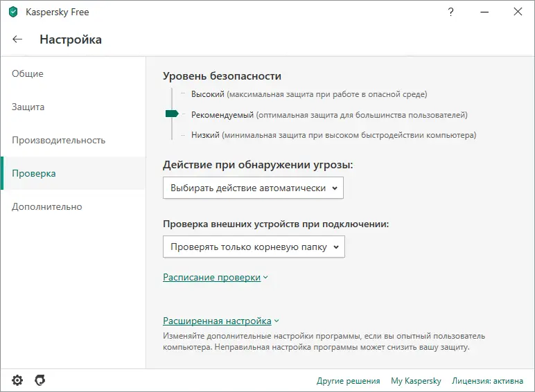Open the external devices scan dropdown
The height and width of the screenshot is (392, 535).
pos(254,247)
